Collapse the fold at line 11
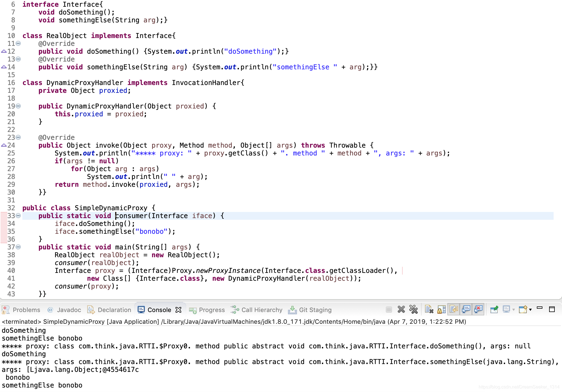 click(18, 43)
